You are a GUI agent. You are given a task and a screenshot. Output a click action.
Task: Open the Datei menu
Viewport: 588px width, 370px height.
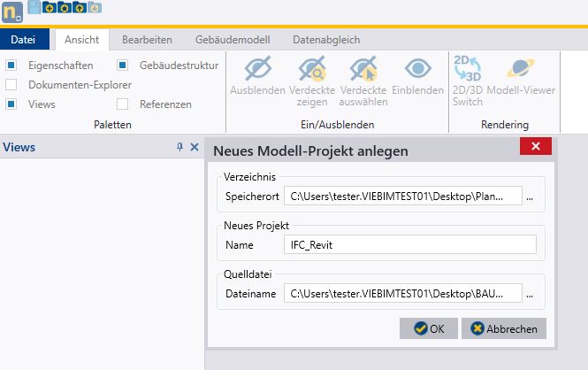point(23,39)
